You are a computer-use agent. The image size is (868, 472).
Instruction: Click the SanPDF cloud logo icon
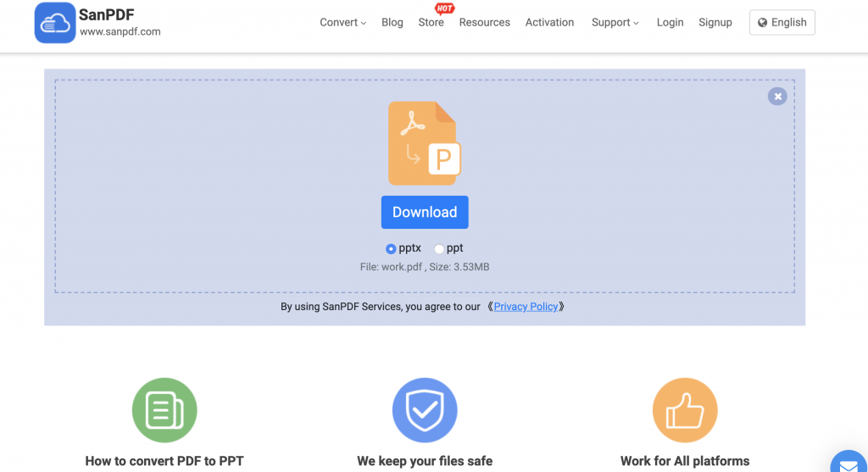pyautogui.click(x=55, y=23)
